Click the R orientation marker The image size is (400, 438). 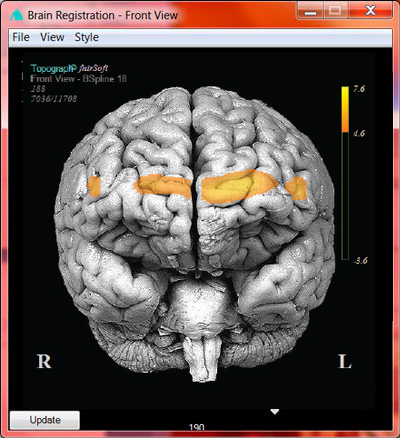[x=44, y=361]
